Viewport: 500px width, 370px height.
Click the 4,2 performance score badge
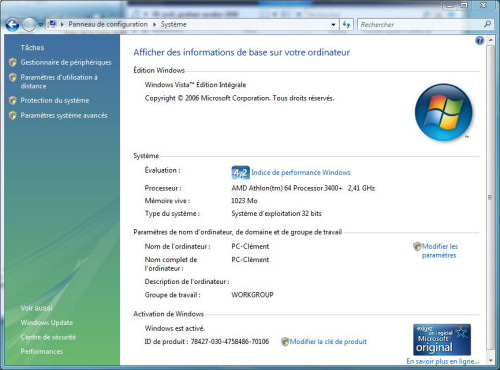click(240, 173)
